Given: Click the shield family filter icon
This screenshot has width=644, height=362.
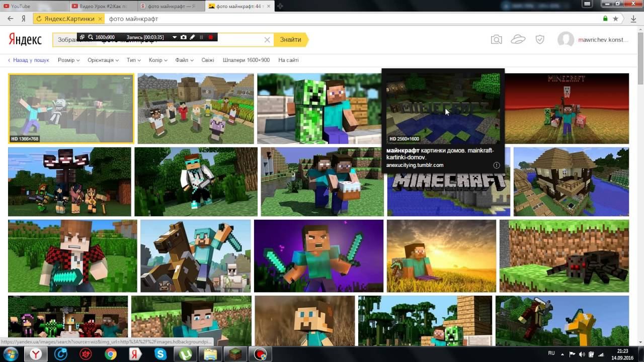Looking at the screenshot, I should click(540, 40).
